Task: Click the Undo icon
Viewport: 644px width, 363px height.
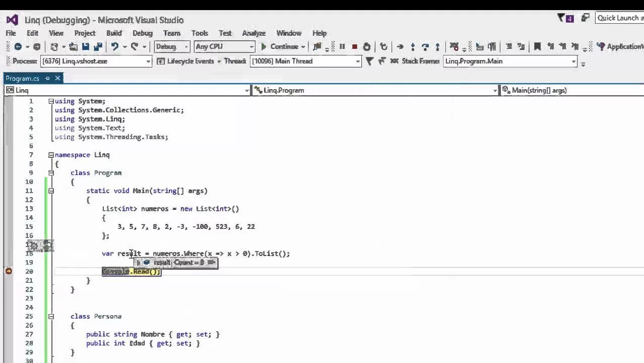Action: (115, 46)
